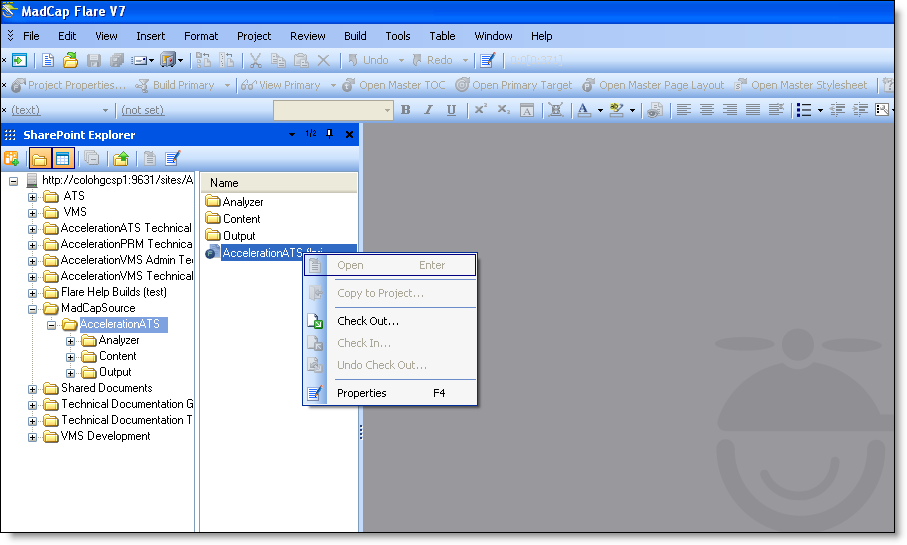Open project with the open-folder toolbar icon

71,60
